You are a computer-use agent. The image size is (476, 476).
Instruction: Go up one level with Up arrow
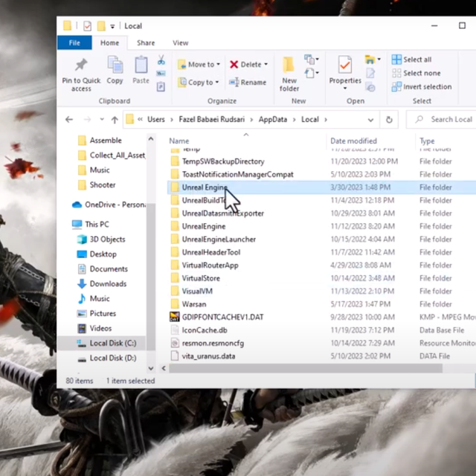click(x=115, y=119)
